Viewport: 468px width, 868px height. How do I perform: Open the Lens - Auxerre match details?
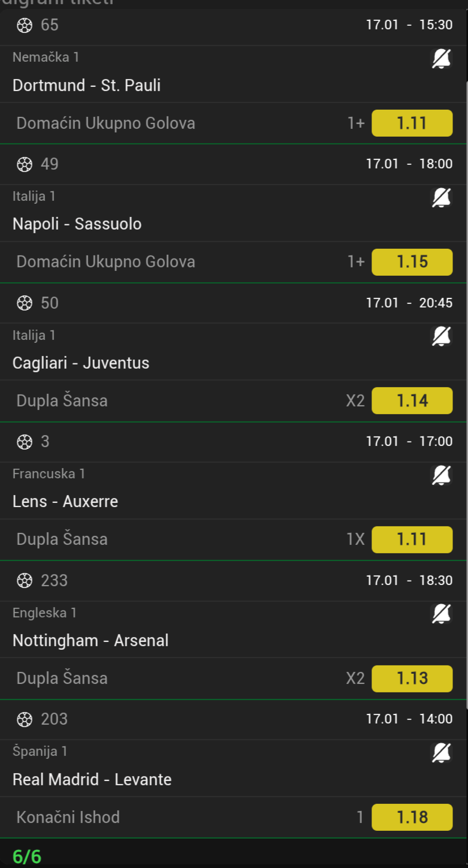(65, 502)
